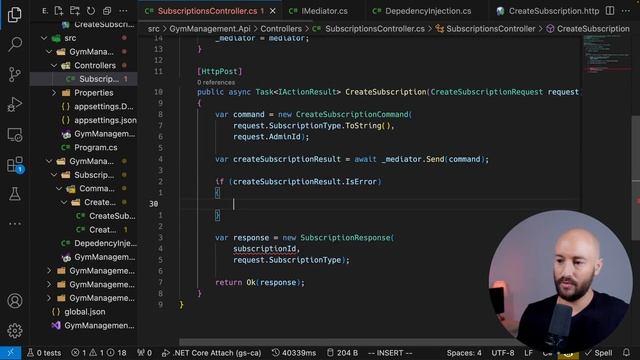Open notifications bell in status bar
The image size is (640, 360).
click(627, 353)
